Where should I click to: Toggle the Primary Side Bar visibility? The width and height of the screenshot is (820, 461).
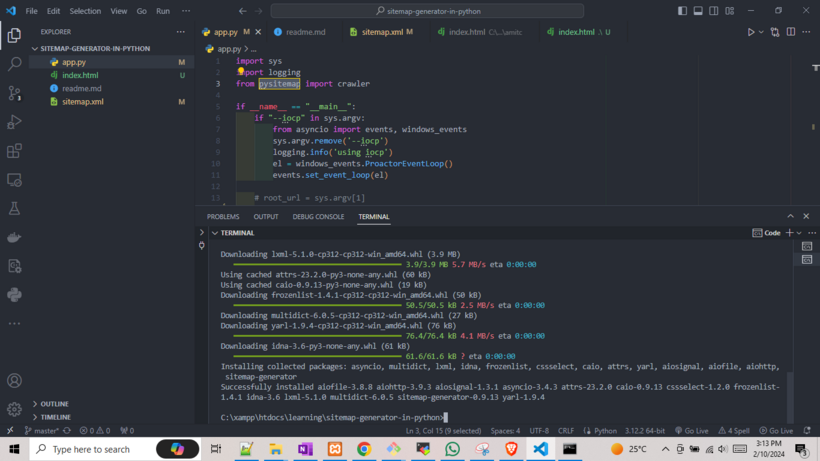click(x=682, y=11)
